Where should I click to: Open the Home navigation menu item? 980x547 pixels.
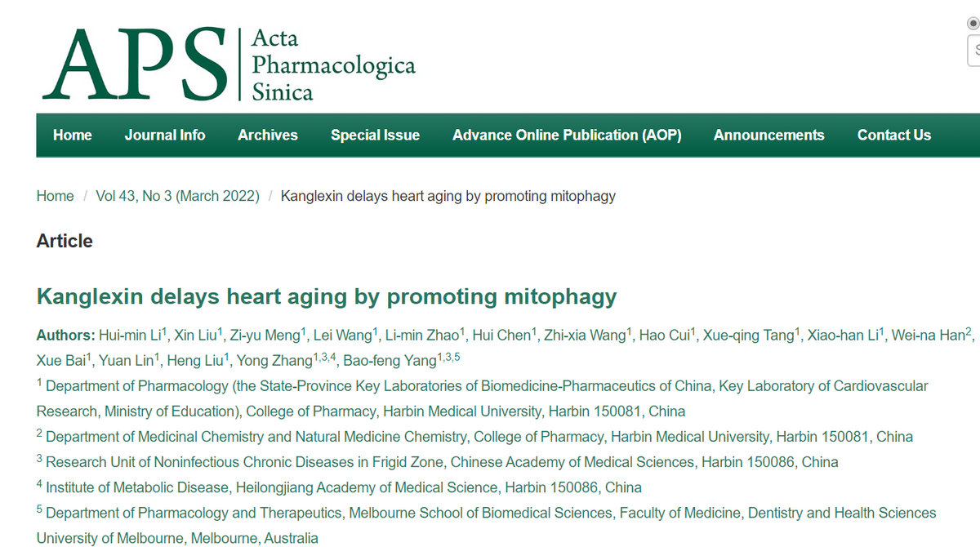(73, 136)
